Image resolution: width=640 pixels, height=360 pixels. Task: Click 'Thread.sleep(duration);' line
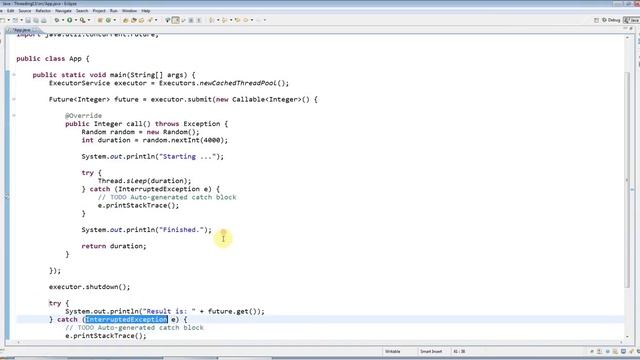pyautogui.click(x=144, y=181)
